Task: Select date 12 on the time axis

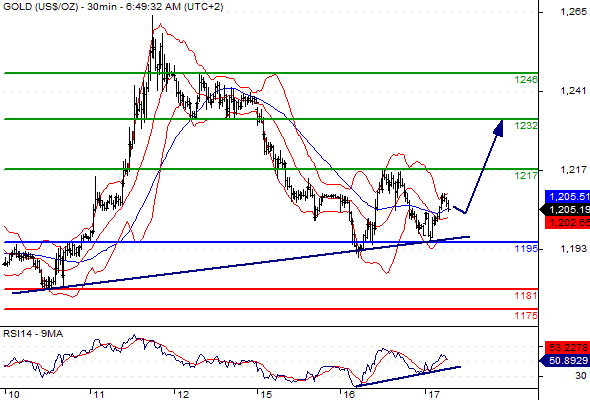Action: click(183, 395)
